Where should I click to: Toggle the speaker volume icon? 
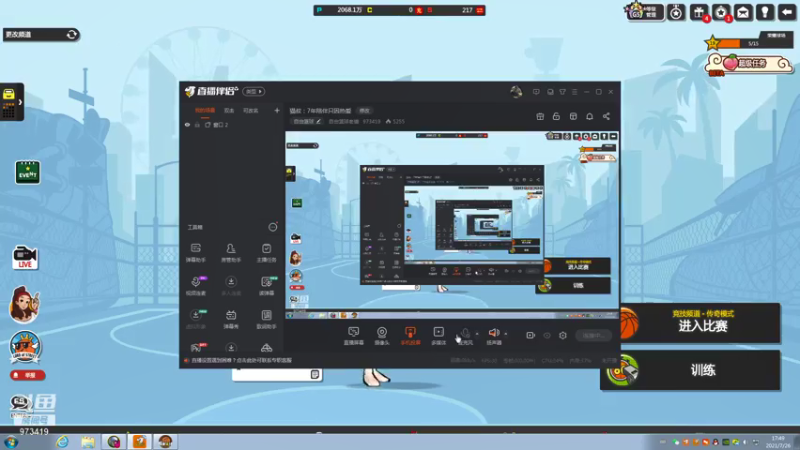click(493, 333)
